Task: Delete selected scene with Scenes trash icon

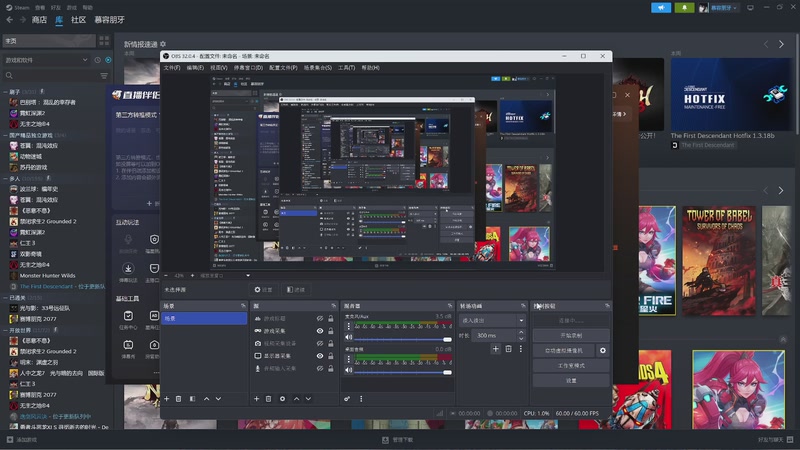Action: point(179,398)
